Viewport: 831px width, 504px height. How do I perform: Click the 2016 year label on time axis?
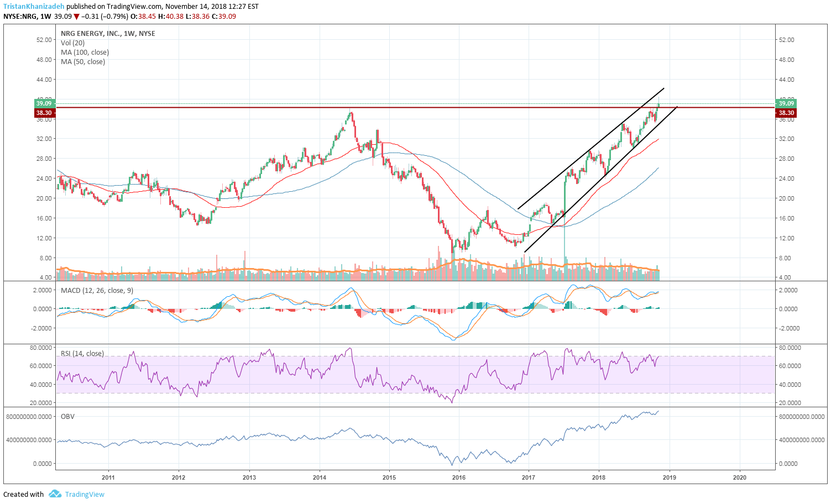[x=459, y=477]
